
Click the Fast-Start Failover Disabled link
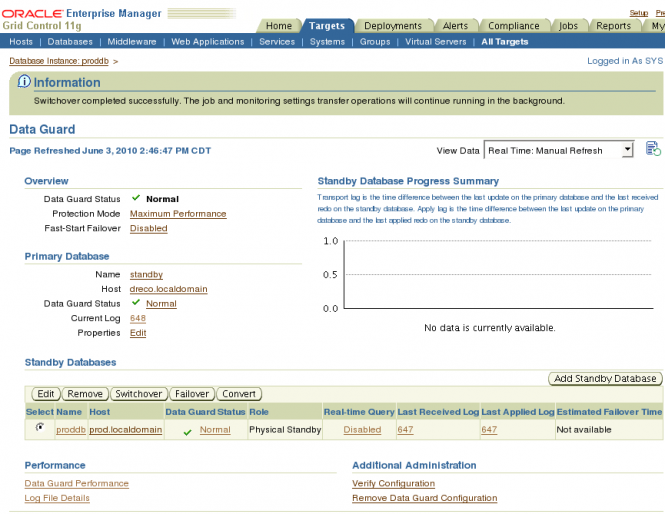tap(148, 228)
